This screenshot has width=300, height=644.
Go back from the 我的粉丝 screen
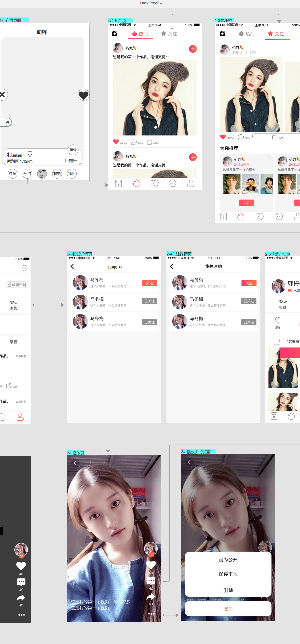coord(72,267)
